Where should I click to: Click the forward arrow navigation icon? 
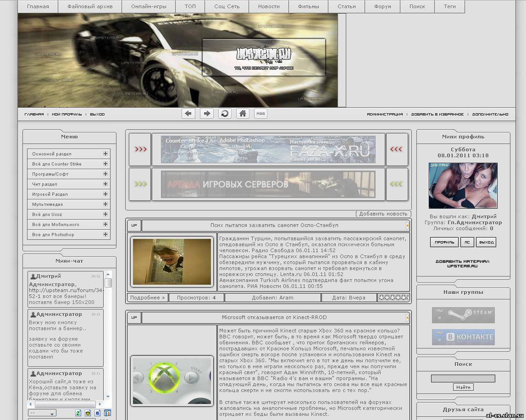pyautogui.click(x=207, y=114)
